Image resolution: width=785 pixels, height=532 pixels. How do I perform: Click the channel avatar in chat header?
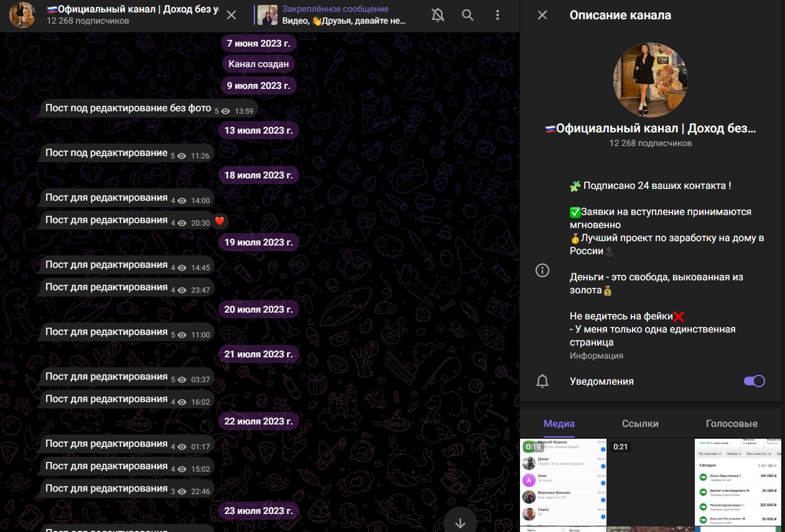(23, 16)
